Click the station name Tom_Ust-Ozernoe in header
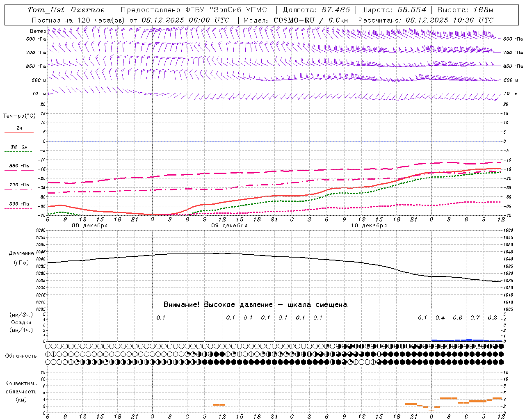Image resolution: width=525 pixels, height=420 pixels. 66,10
